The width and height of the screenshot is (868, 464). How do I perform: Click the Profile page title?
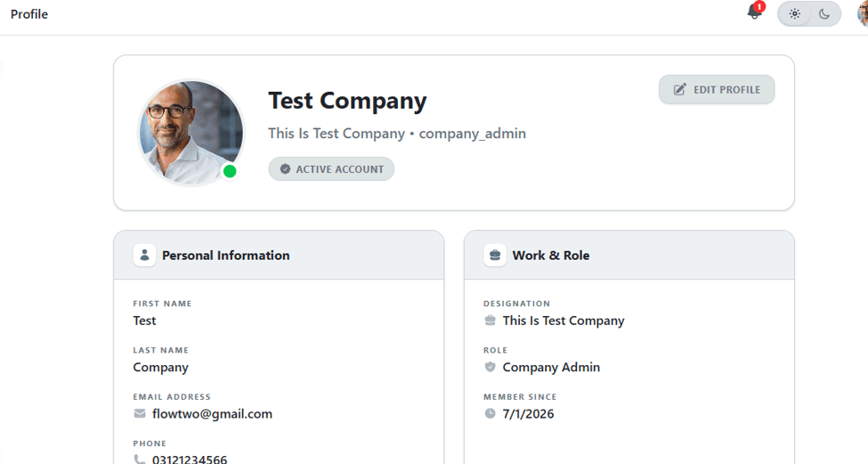click(x=29, y=14)
